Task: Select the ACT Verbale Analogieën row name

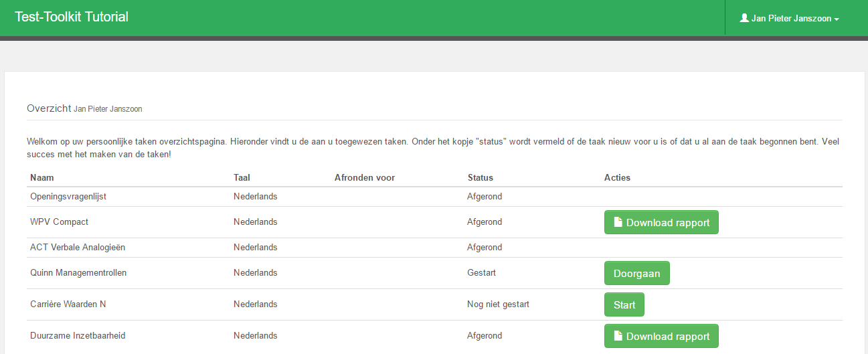Action: coord(78,248)
